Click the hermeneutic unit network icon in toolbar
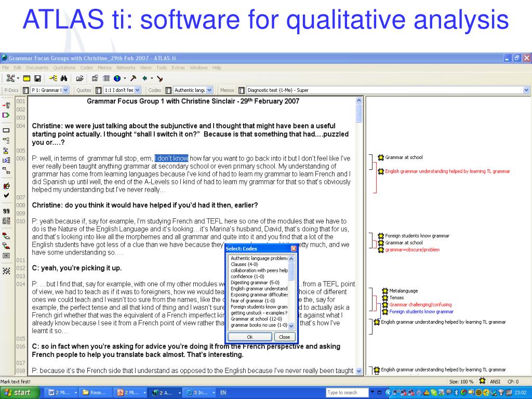 click(10, 78)
